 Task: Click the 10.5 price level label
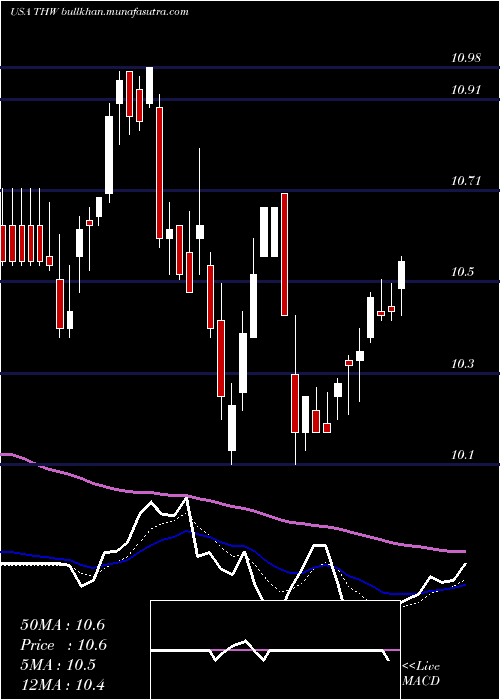click(x=462, y=272)
